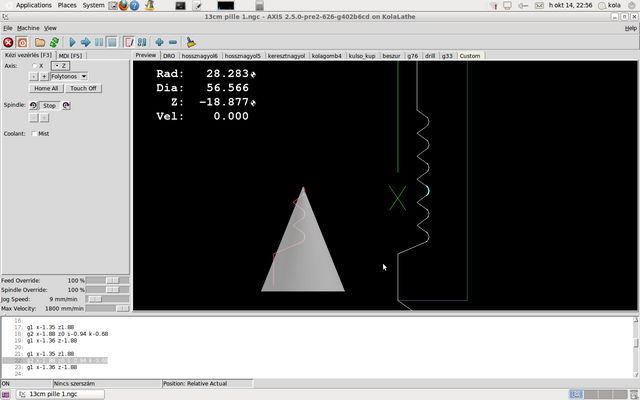640x400 pixels.
Task: Reload the current file
Action: (54, 43)
